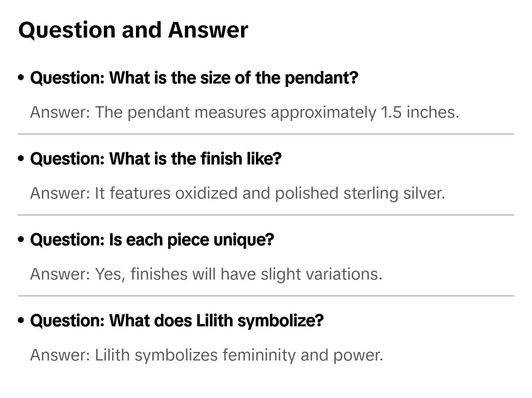
Task: Expand the pendant size question
Action: click(x=194, y=78)
